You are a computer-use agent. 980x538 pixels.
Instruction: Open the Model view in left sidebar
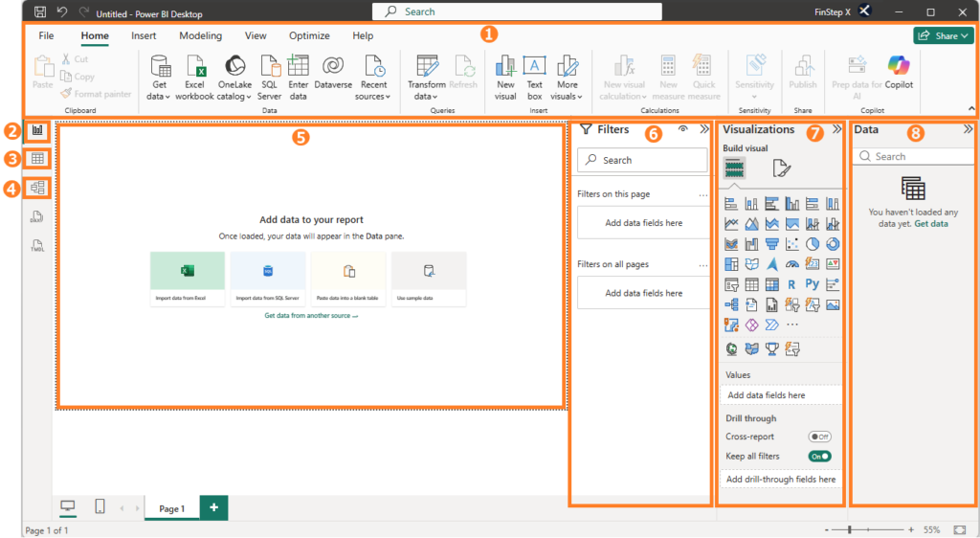click(x=37, y=188)
